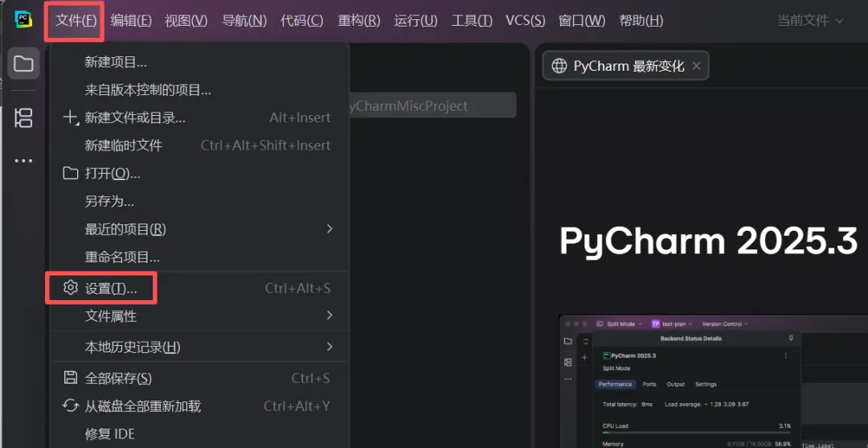Viewport: 868px width, 448px height.
Task: Click the globe icon on PyCharm 最新变化 tab
Action: pos(559,67)
